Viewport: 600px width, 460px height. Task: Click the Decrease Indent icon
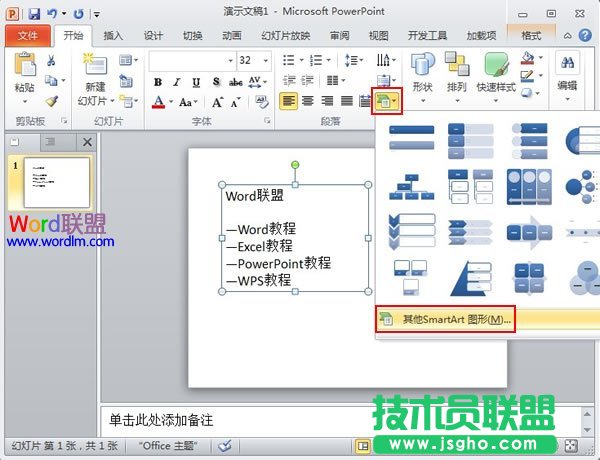click(x=289, y=81)
